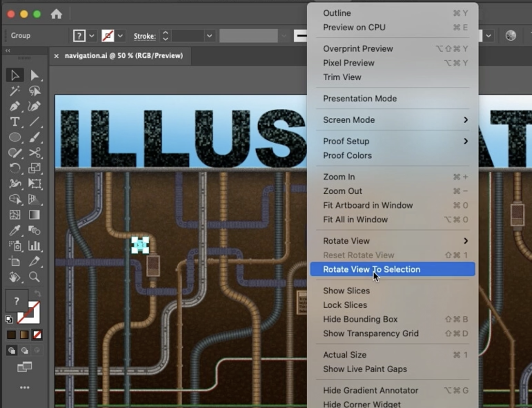The width and height of the screenshot is (532, 408).
Task: Select the Free Transform tool
Action: tap(34, 184)
